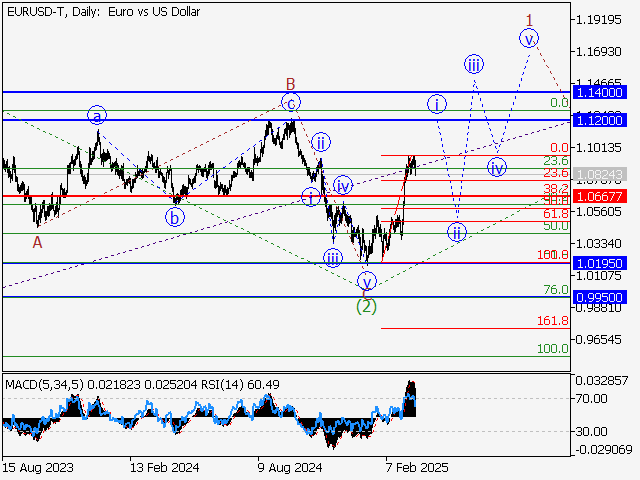Click the brown wave label 'B'
This screenshot has height=480, width=640.
290,83
